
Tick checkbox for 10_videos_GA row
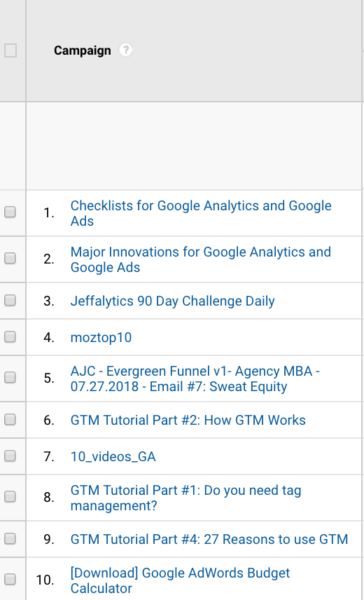point(10,456)
